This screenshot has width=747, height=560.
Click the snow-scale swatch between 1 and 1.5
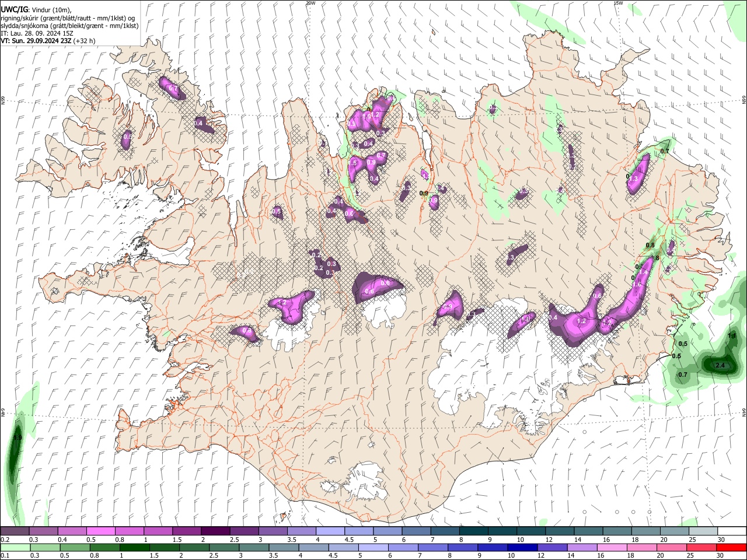pyautogui.click(x=158, y=531)
